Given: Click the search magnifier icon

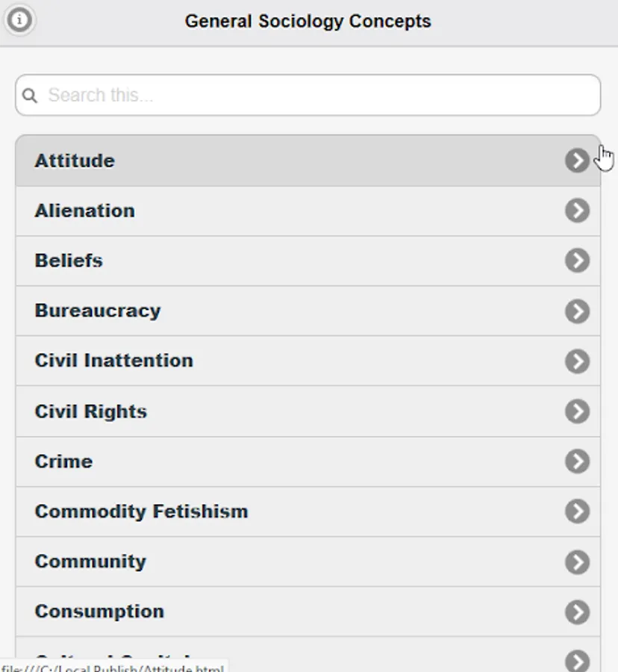Looking at the screenshot, I should click(x=30, y=96).
